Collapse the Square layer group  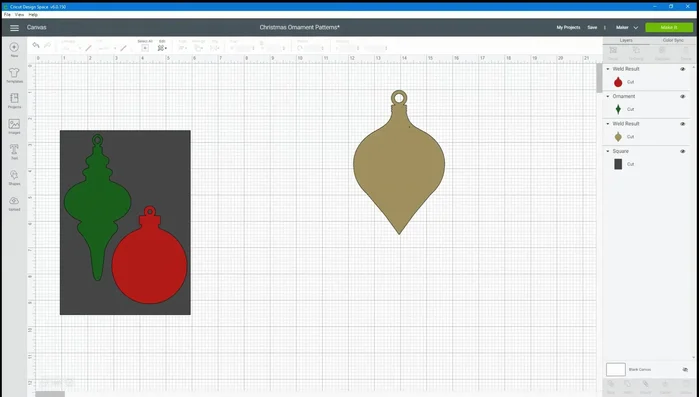coord(608,151)
